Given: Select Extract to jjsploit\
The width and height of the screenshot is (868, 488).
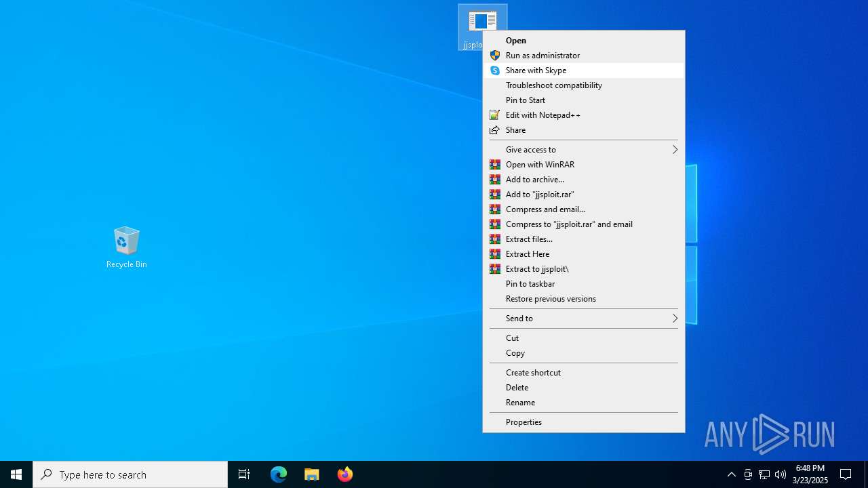Looking at the screenshot, I should (584, 269).
